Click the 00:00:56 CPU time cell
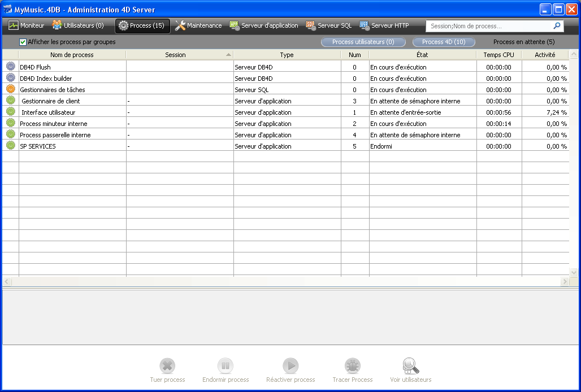 [498, 112]
